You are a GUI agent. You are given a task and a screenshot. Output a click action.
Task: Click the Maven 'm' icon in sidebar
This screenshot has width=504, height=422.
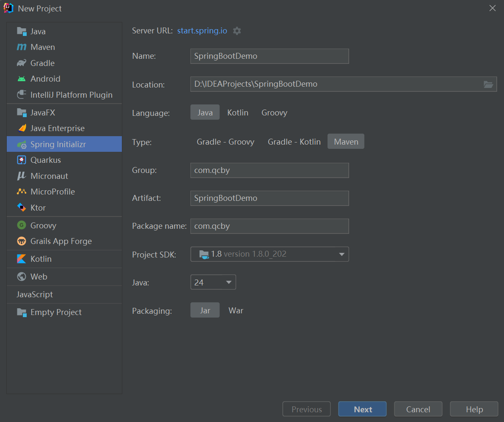click(x=22, y=47)
